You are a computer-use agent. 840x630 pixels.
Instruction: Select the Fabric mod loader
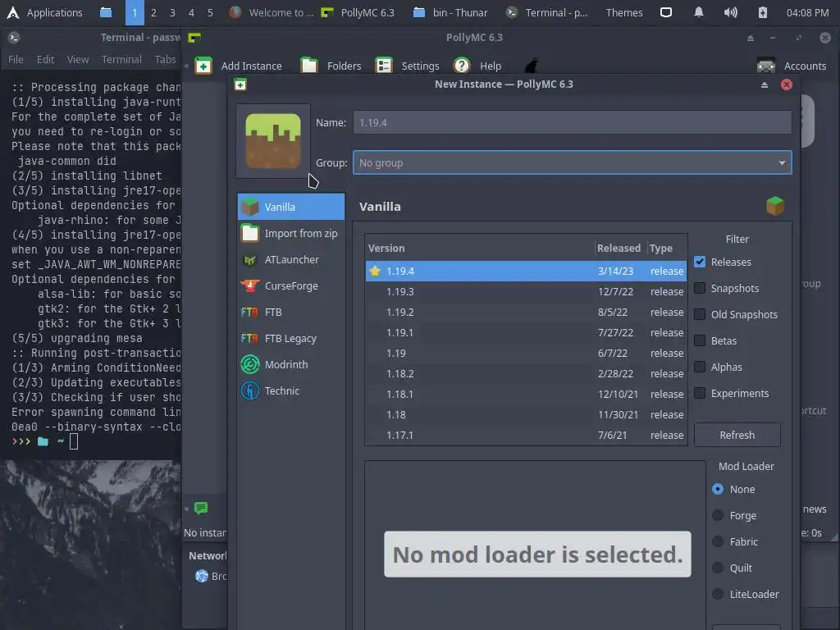point(718,541)
